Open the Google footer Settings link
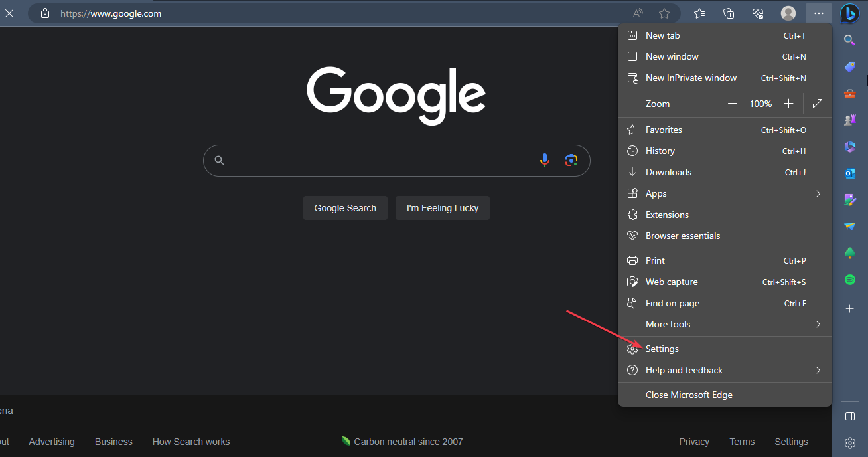This screenshot has width=868, height=457. [x=791, y=442]
